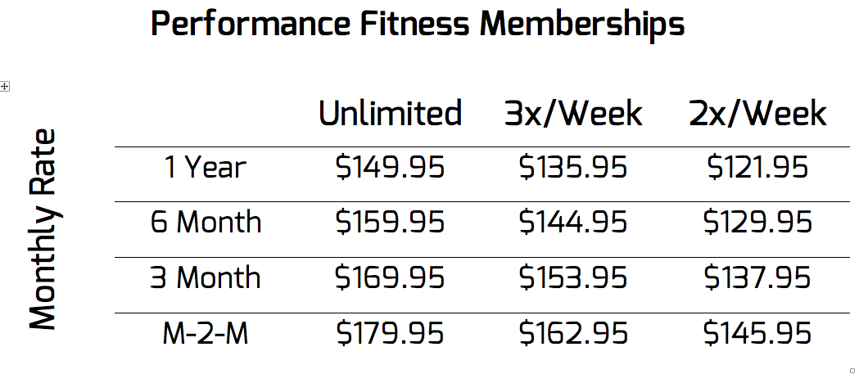868x374 pixels.
Task: Click the $149.95 price cell
Action: [x=391, y=167]
